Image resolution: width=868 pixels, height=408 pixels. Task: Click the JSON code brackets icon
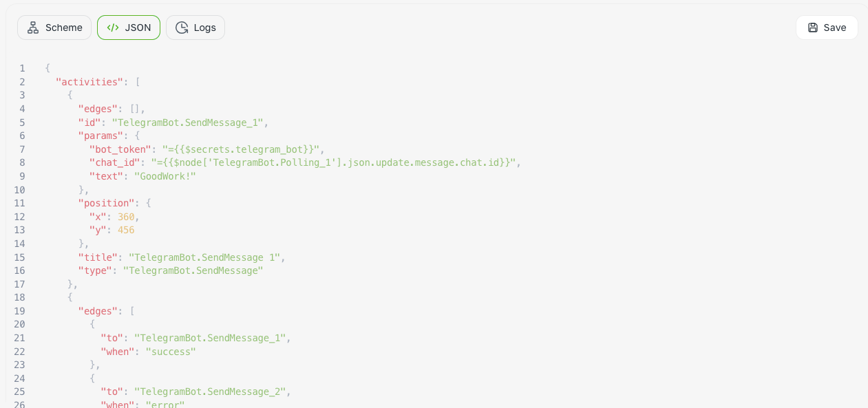point(113,28)
